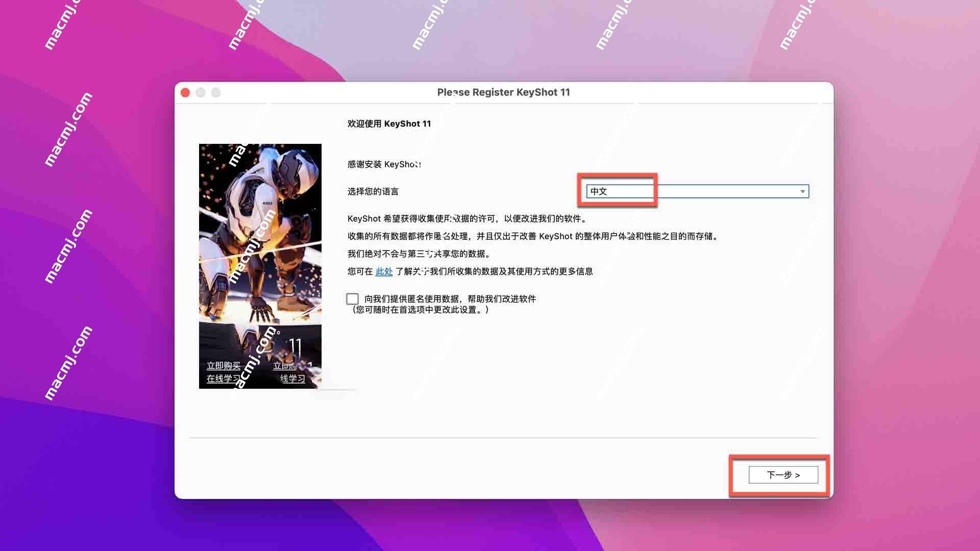Screen dimensions: 980x551
Task: Click the 感谢安装 KeyShot! text
Action: pyautogui.click(x=384, y=164)
